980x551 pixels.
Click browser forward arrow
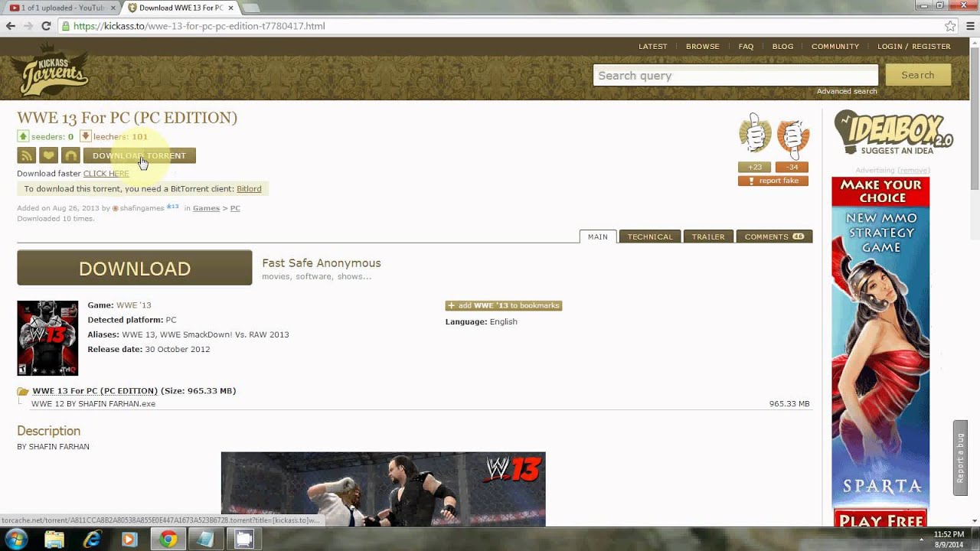[x=28, y=26]
